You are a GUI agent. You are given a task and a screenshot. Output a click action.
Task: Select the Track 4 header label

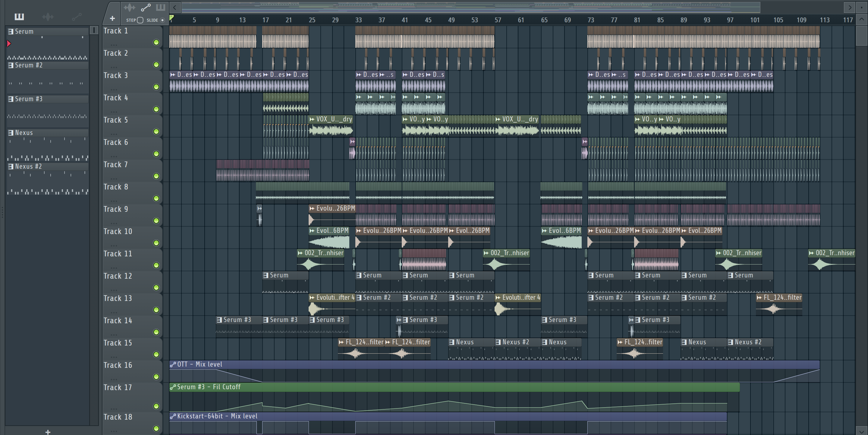click(x=115, y=98)
